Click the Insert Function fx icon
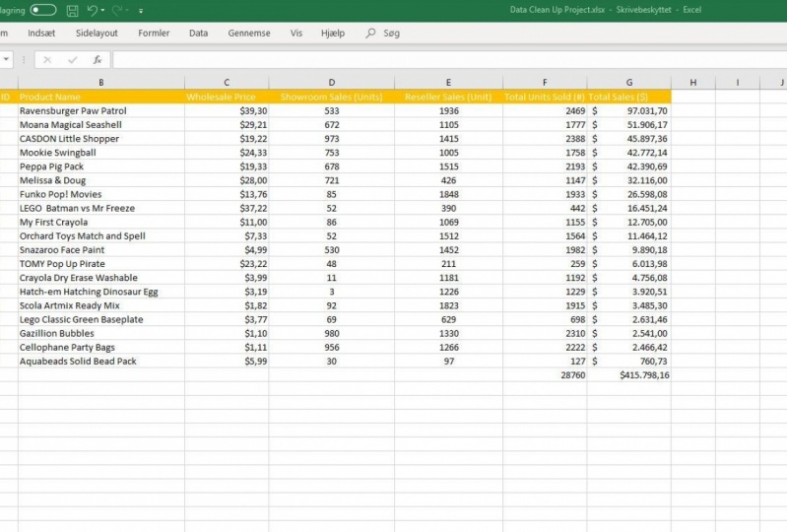The height and width of the screenshot is (532, 787). pyautogui.click(x=98, y=60)
